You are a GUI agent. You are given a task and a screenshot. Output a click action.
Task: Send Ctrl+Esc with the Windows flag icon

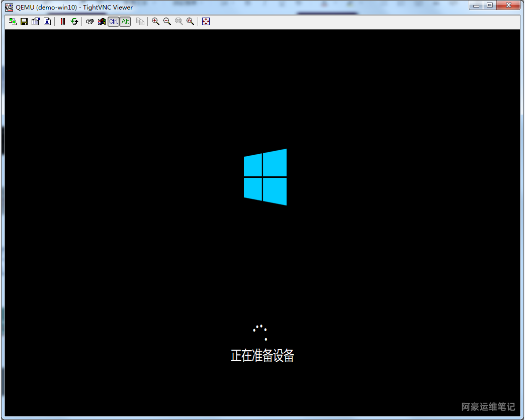(x=102, y=22)
